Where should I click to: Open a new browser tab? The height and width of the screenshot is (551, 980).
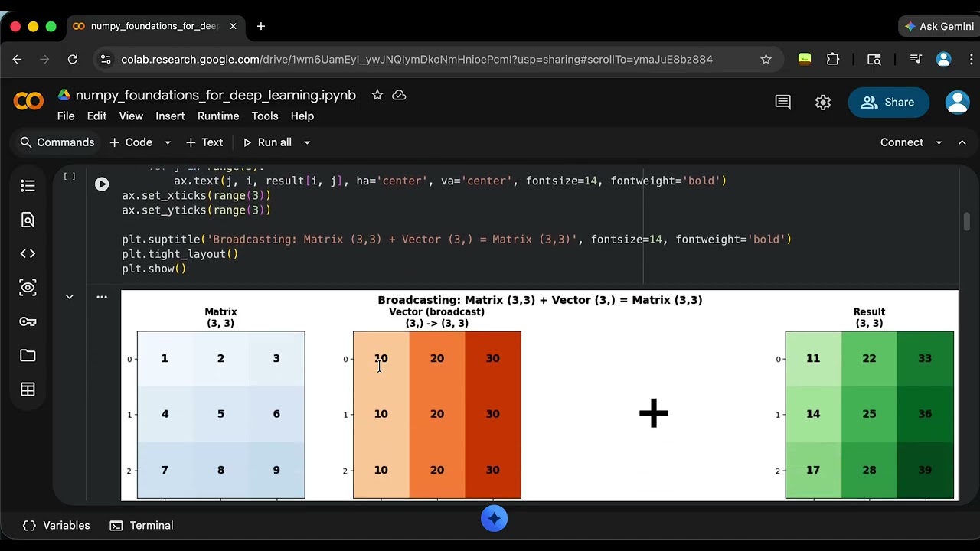[261, 26]
